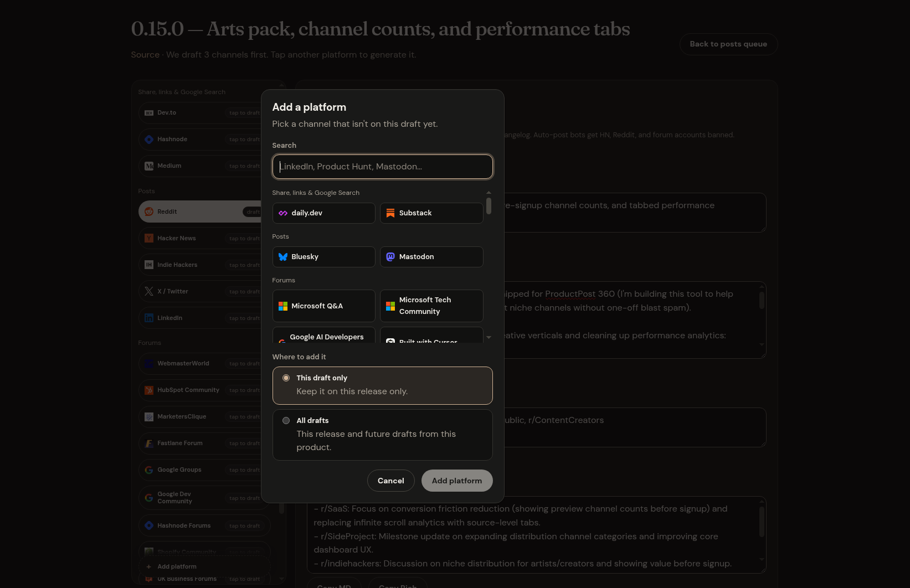
Task: Select the daily.dev platform icon
Action: [283, 213]
